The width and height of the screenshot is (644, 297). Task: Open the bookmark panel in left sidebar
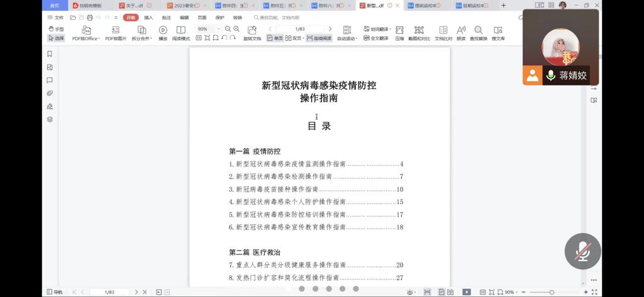click(50, 54)
